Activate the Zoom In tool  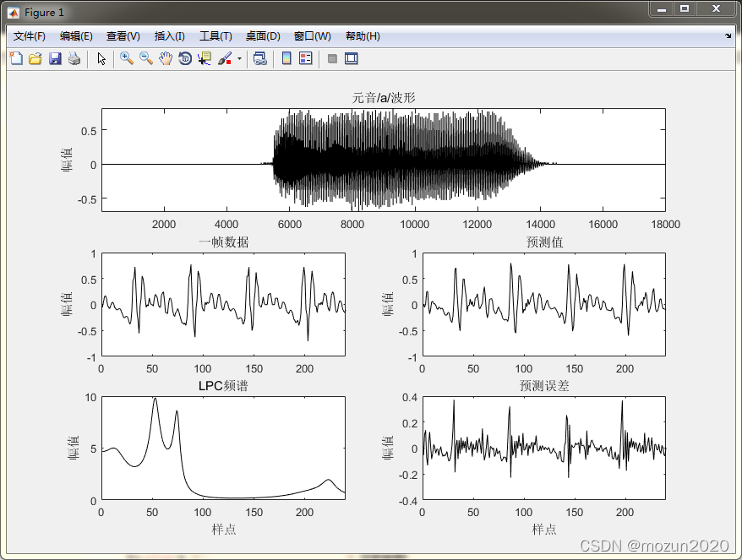pos(127,58)
